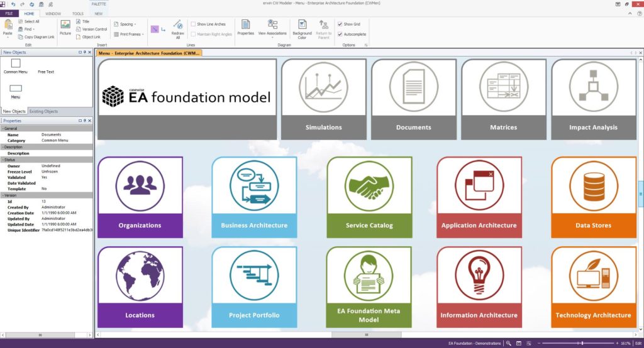644x348 pixels.
Task: Click the Background Color button
Action: coord(302,29)
